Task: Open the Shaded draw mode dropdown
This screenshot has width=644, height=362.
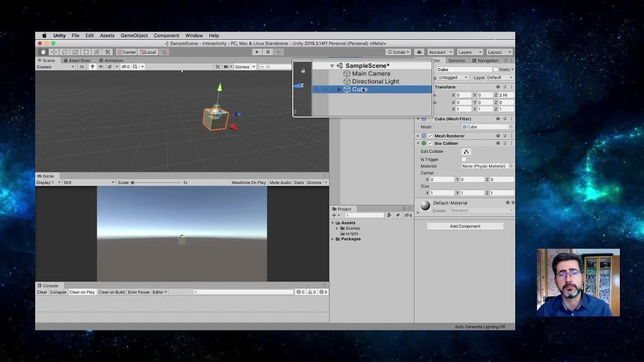Action: coord(55,66)
